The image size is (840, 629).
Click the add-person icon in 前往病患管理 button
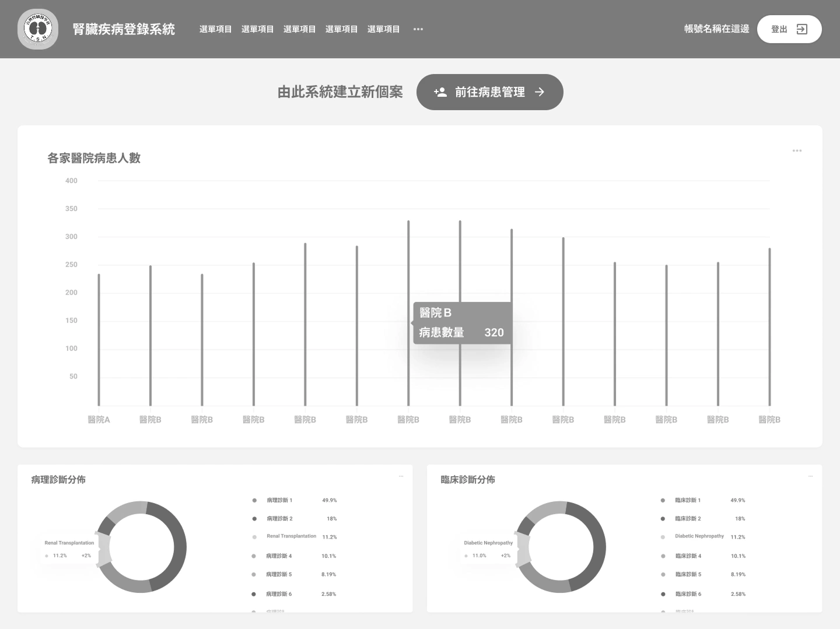[x=440, y=92]
